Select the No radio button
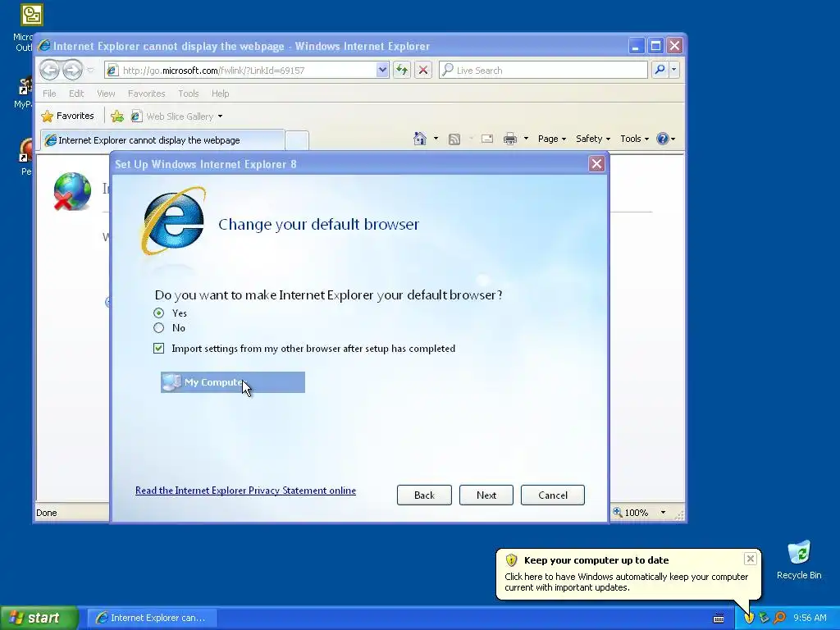840x630 pixels. (x=158, y=328)
